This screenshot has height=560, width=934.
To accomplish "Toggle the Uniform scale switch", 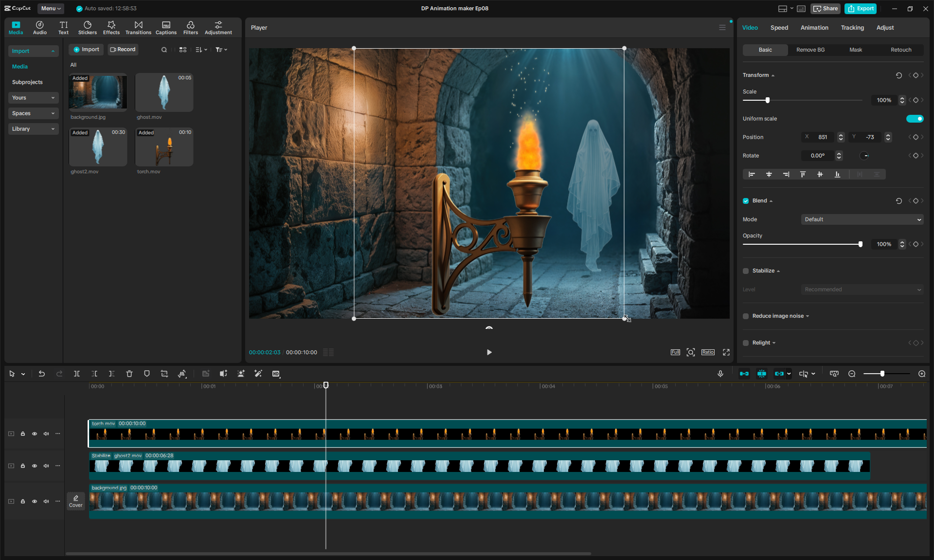I will pos(914,119).
